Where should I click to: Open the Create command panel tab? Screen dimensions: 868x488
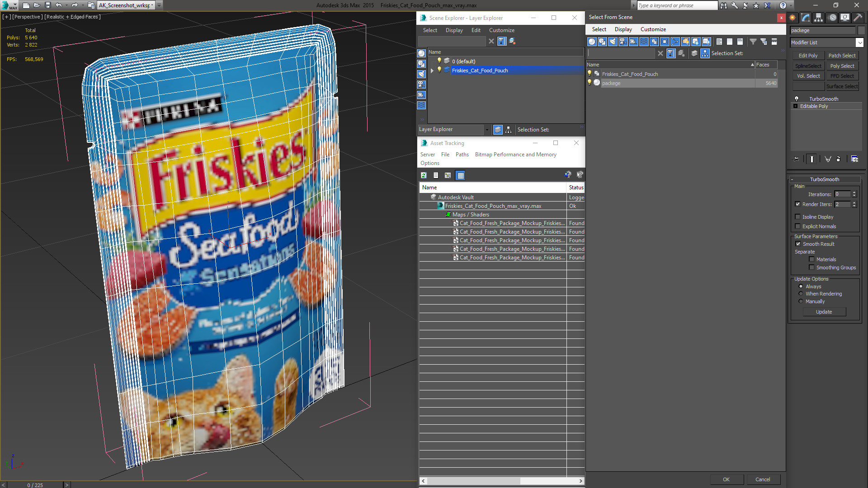793,18
